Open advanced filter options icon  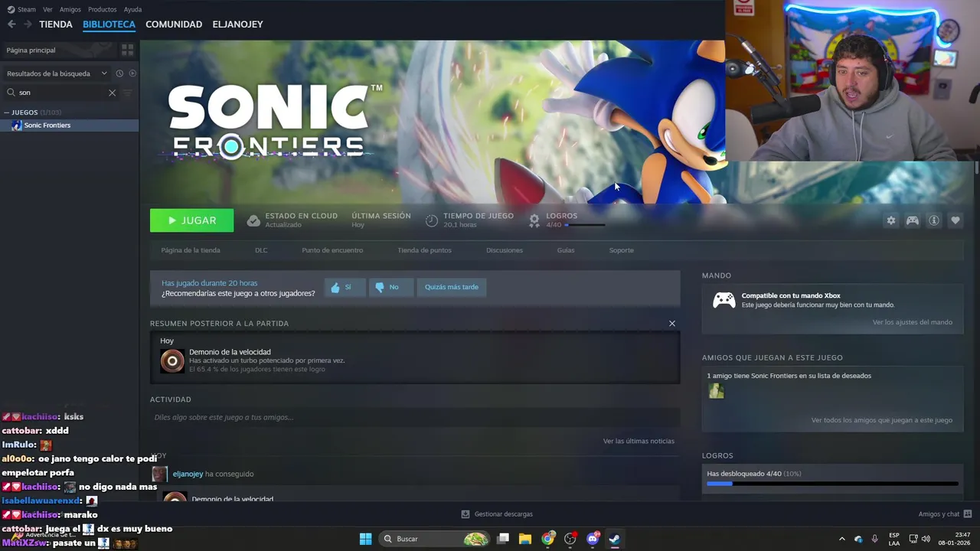(128, 93)
